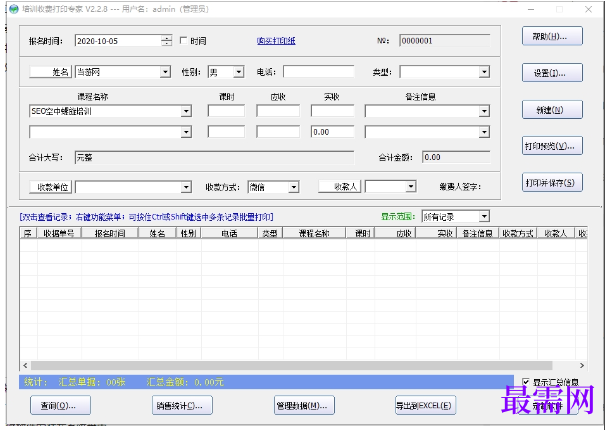Expand the second row 备注信息 dropdown

coord(485,132)
